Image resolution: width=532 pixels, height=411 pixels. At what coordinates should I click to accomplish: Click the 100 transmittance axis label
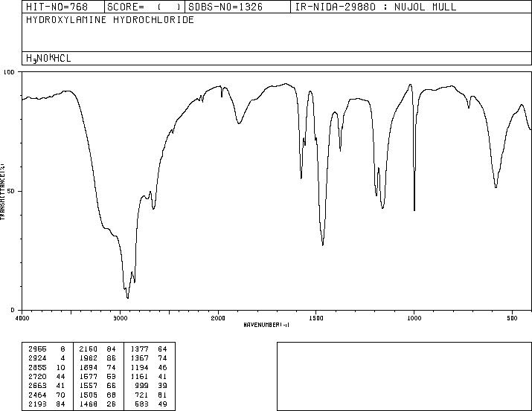tap(9, 72)
